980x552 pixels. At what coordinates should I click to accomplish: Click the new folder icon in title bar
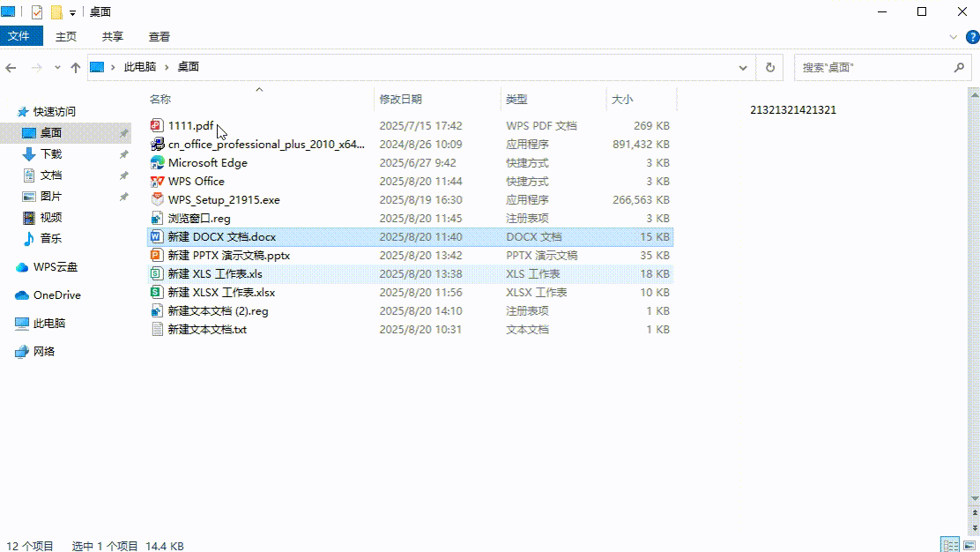pos(56,11)
